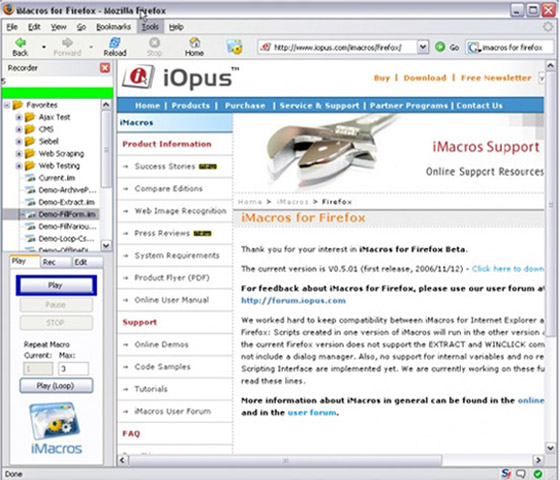
Task: Open the address bar dropdown arrow
Action: (x=422, y=47)
